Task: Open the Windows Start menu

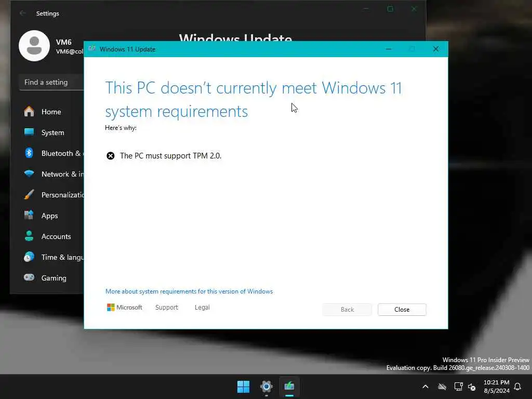Action: point(243,387)
